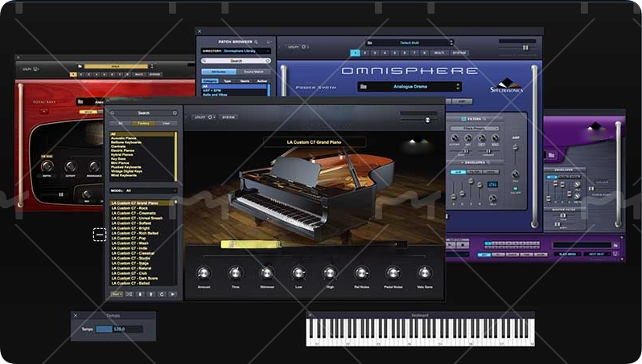Turn the Amount knob in Keyscape

tap(204, 272)
